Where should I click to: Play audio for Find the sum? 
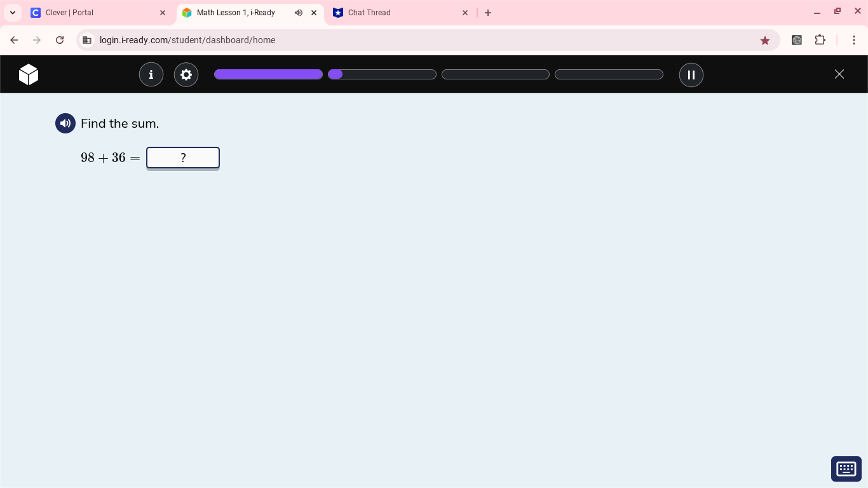[65, 123]
